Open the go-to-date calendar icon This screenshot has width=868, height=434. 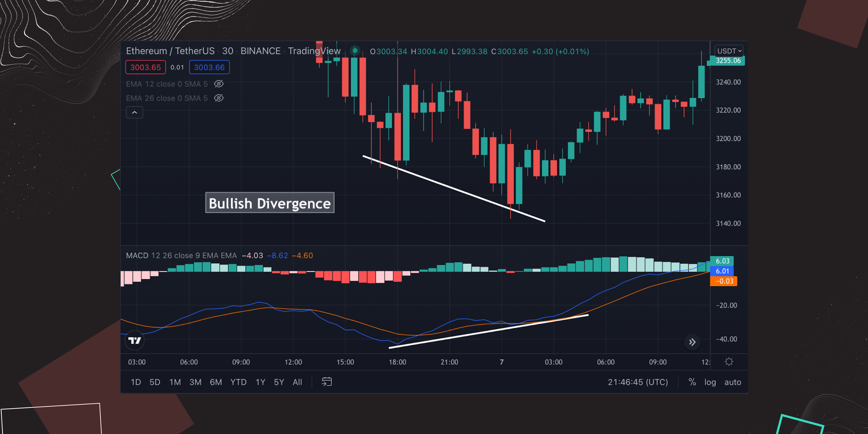pyautogui.click(x=327, y=382)
